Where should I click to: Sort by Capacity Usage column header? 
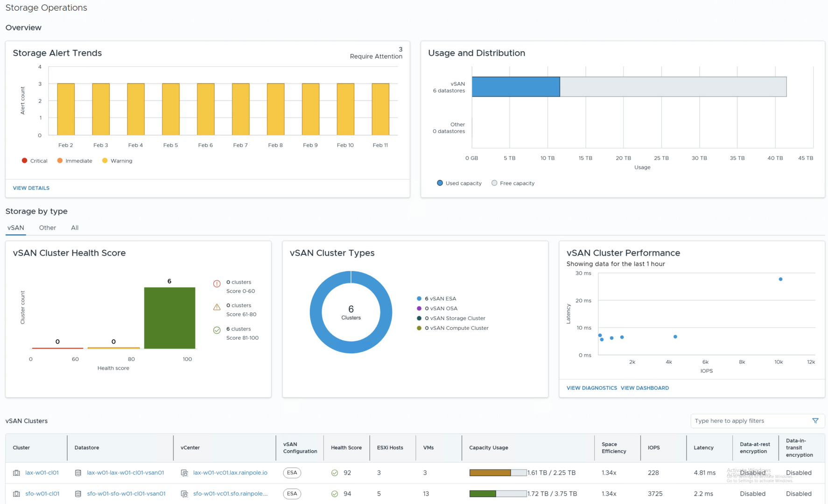[x=489, y=448]
